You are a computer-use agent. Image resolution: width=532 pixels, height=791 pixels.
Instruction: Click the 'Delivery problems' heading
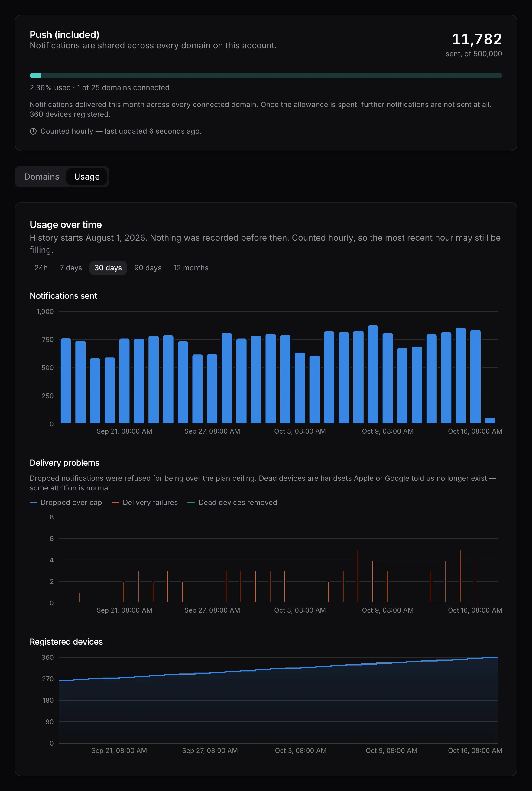(64, 463)
